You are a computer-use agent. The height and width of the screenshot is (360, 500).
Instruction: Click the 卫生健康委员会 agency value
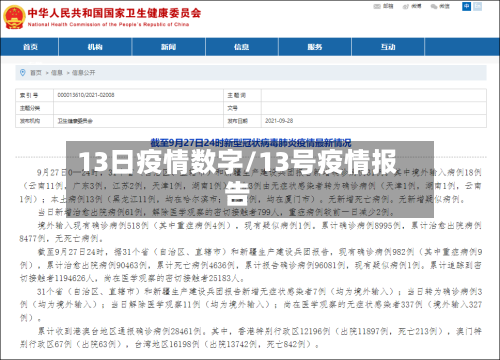(x=75, y=121)
